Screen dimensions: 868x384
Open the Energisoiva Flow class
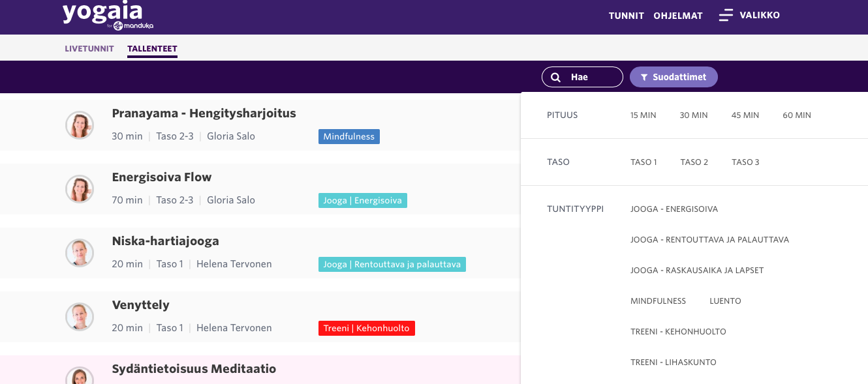click(162, 177)
